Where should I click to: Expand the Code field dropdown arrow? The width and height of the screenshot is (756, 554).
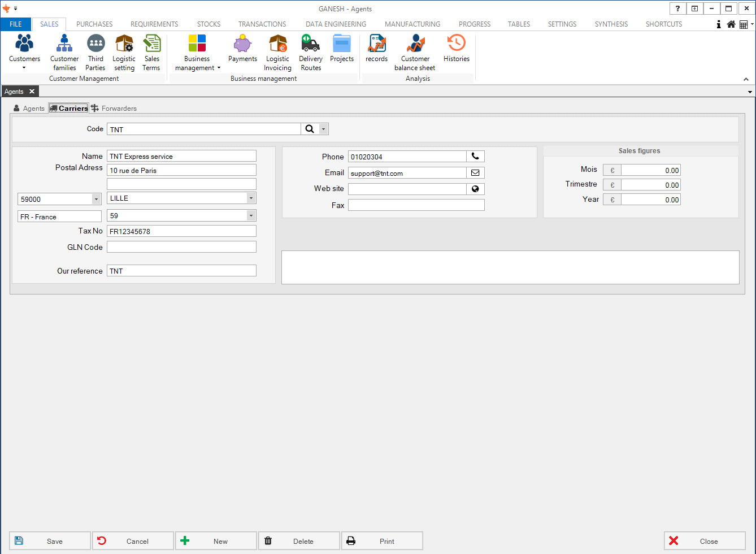pyautogui.click(x=323, y=129)
